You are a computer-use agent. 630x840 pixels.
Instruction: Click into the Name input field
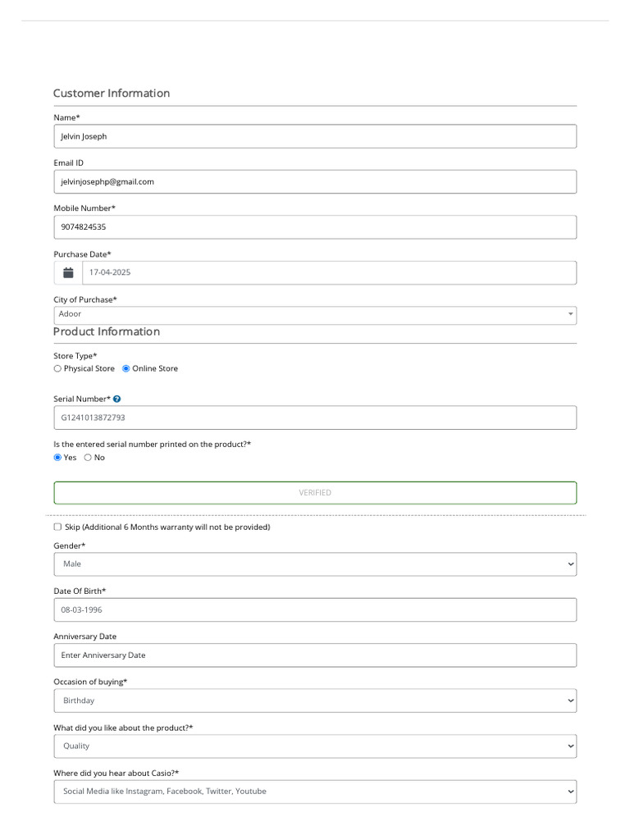coord(315,136)
